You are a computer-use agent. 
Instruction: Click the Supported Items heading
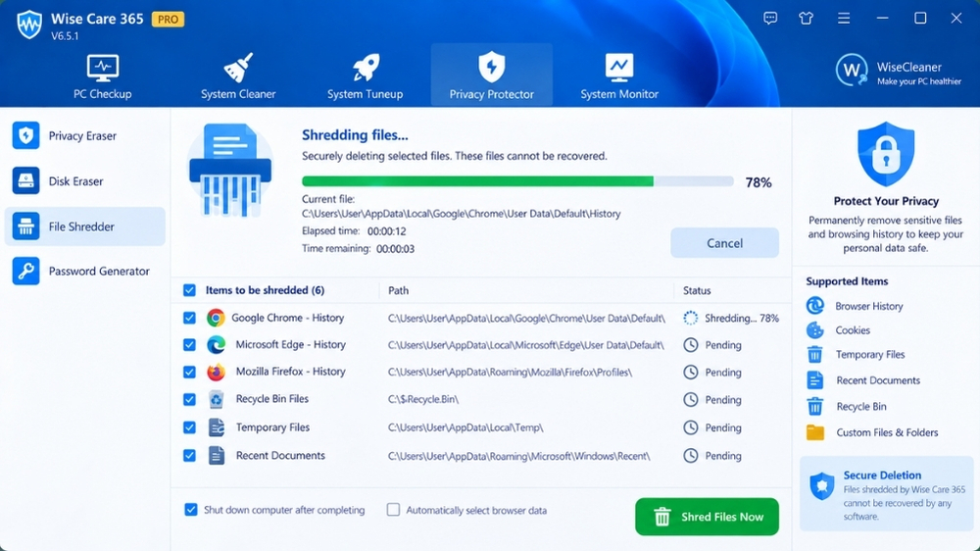847,281
